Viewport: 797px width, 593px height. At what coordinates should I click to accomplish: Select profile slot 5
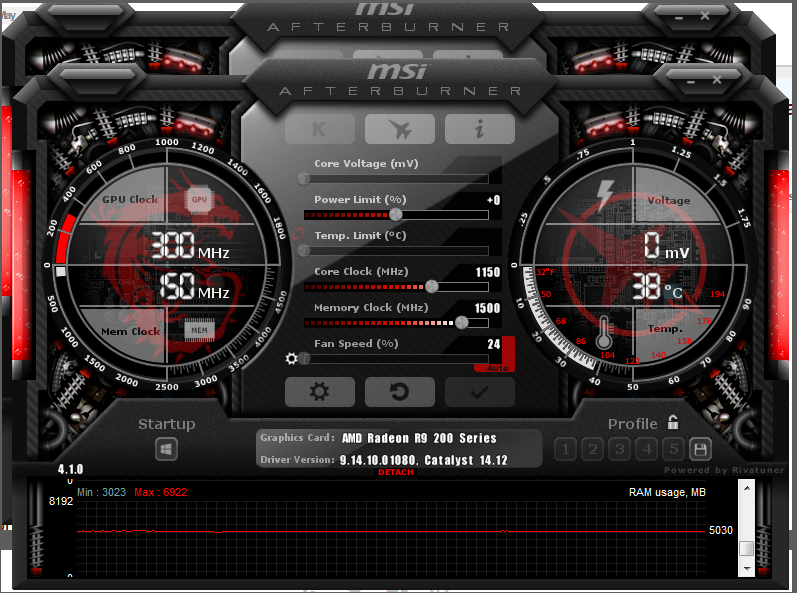(x=673, y=449)
